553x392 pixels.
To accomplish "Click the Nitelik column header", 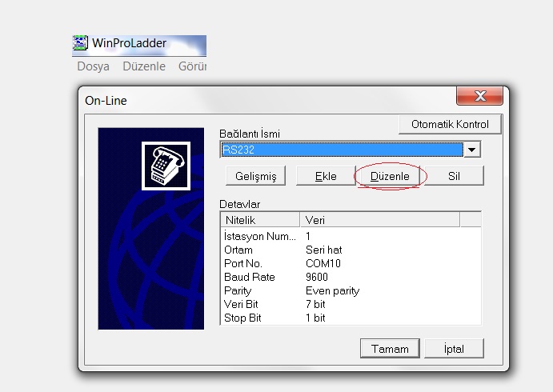I will (x=260, y=220).
